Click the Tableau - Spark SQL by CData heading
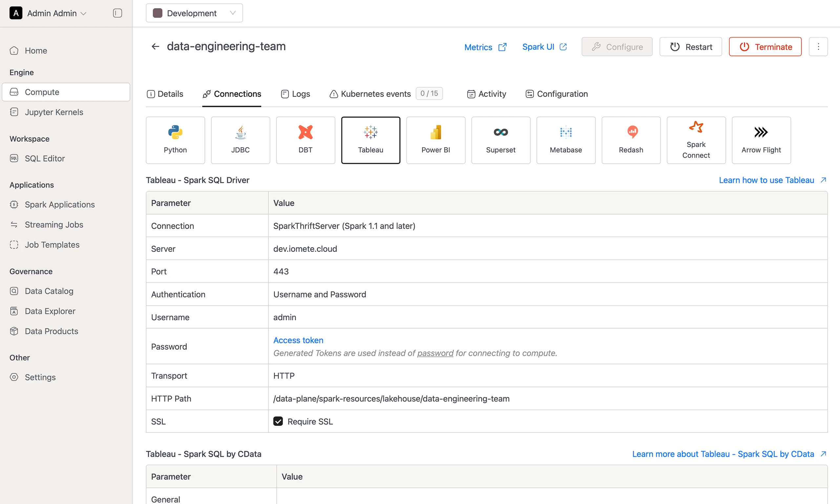The image size is (840, 504). pos(204,454)
